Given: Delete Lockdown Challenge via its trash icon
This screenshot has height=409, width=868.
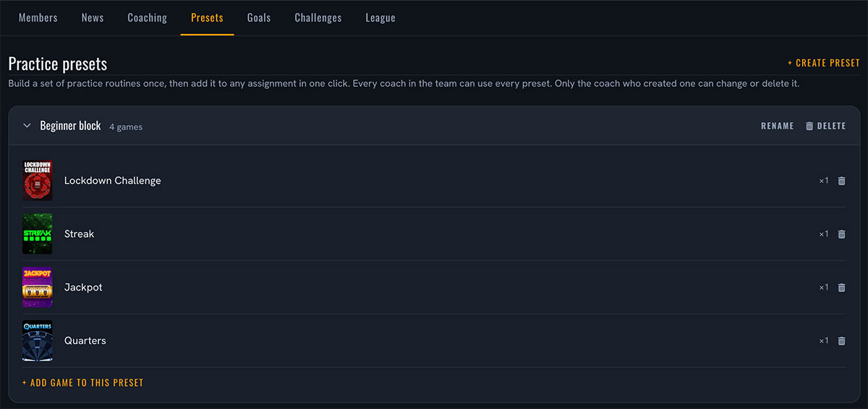Looking at the screenshot, I should click(x=841, y=181).
